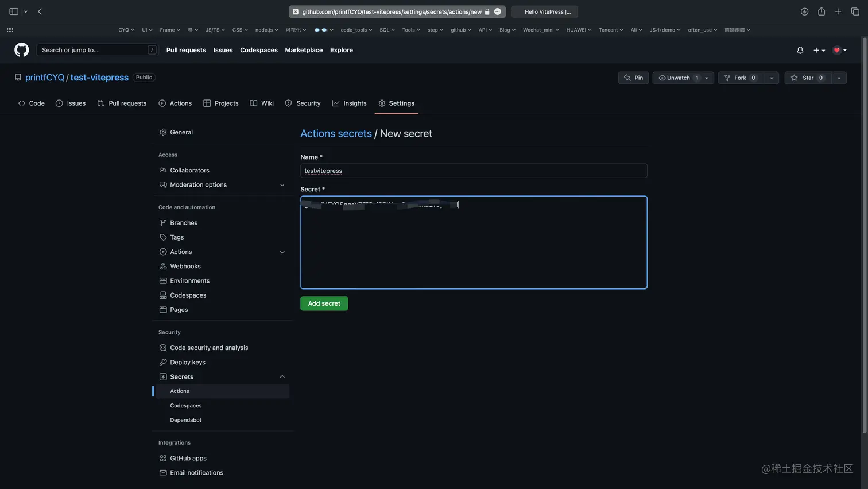This screenshot has height=489, width=868.
Task: Click the Add secret button
Action: coord(324,303)
